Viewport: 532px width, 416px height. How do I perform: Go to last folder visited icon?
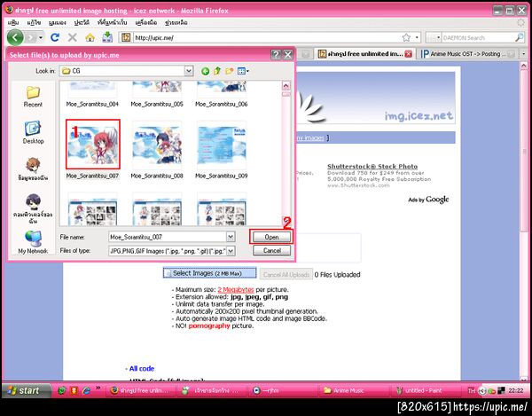[206, 71]
